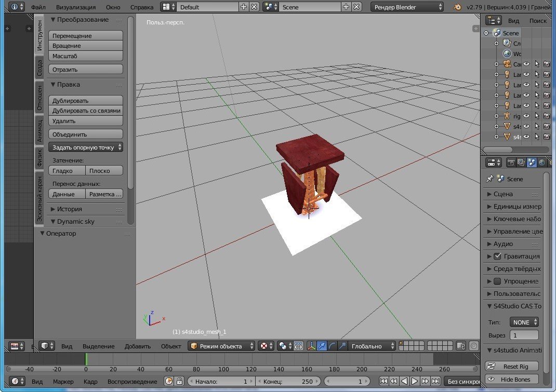Click the Начало start frame slider field
This screenshot has height=392, width=556.
(221, 382)
